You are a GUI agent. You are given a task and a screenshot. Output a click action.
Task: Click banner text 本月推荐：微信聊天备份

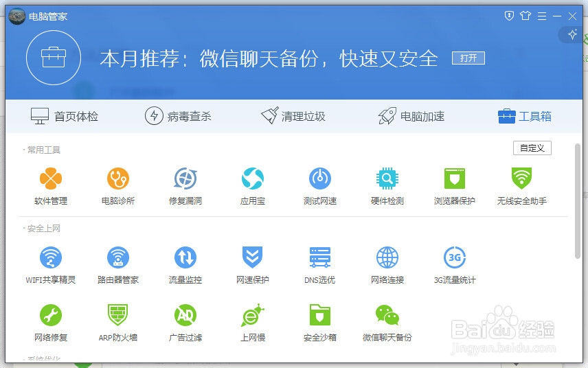[209, 59]
